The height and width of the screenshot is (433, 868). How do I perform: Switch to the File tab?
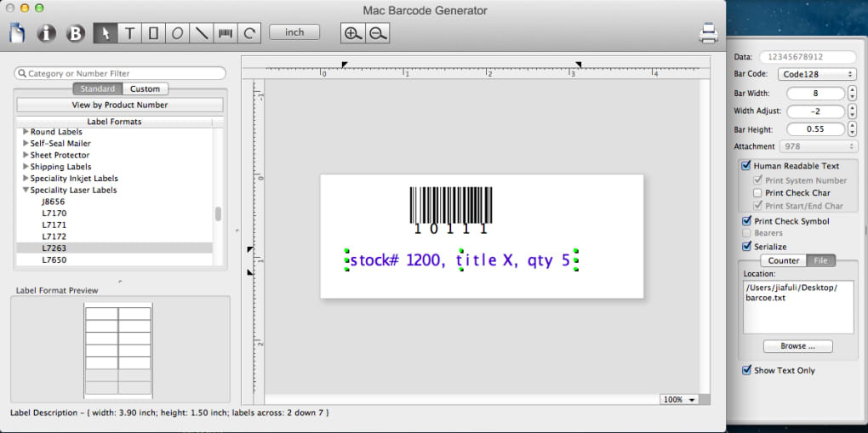(820, 260)
